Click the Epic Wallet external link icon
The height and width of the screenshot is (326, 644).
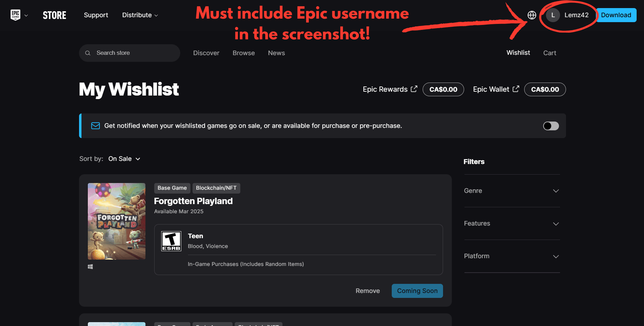coord(515,89)
